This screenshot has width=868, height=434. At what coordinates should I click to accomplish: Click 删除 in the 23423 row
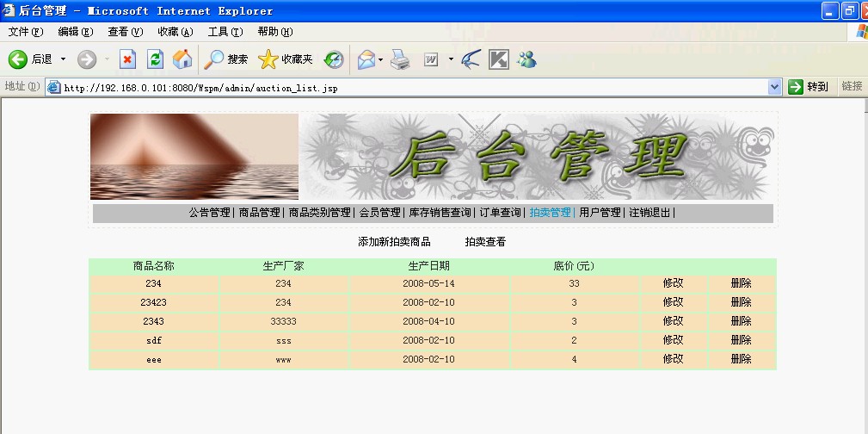click(x=742, y=302)
